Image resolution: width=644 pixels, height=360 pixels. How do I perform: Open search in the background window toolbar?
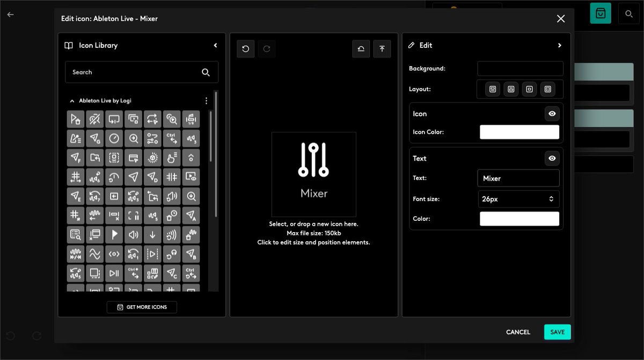tap(628, 13)
